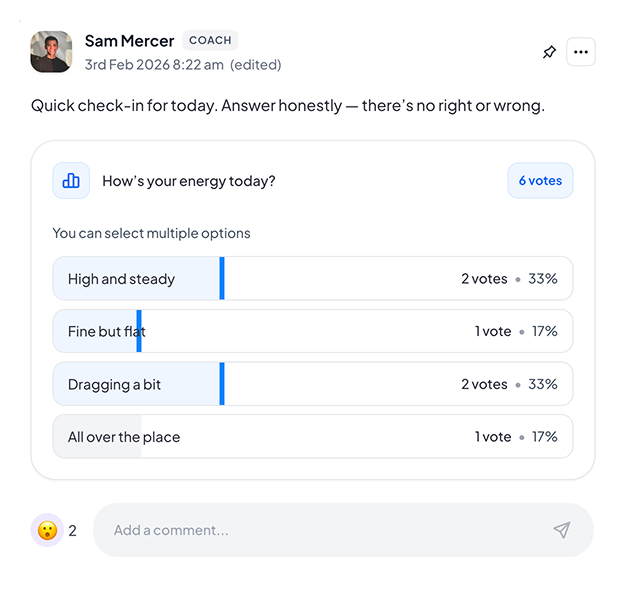The width and height of the screenshot is (626, 590).
Task: Click the 33% result on Dragging a bit
Action: click(543, 384)
